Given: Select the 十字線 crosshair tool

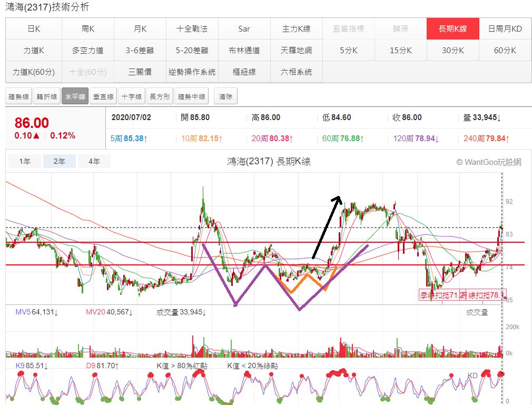Looking at the screenshot, I should [131, 97].
